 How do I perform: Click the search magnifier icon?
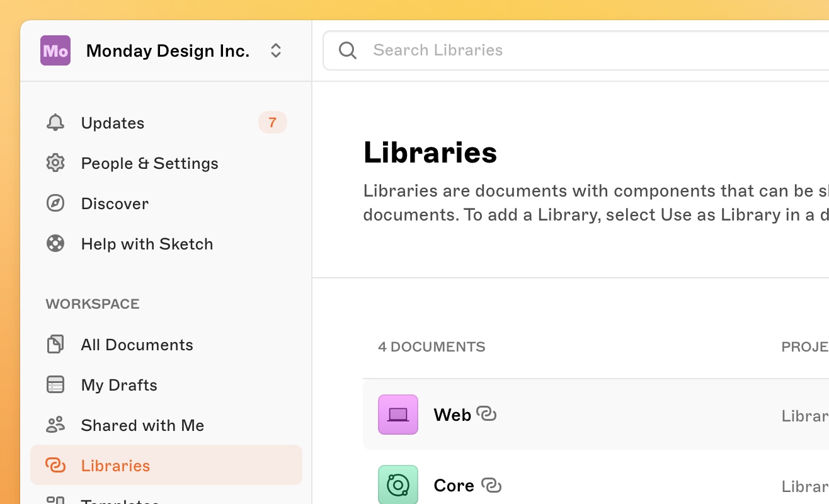click(348, 50)
